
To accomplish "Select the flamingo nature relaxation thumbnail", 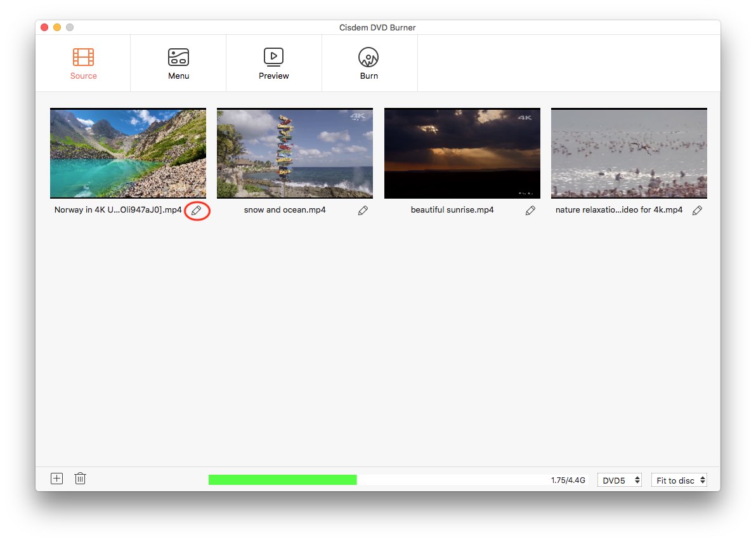I will (x=629, y=153).
